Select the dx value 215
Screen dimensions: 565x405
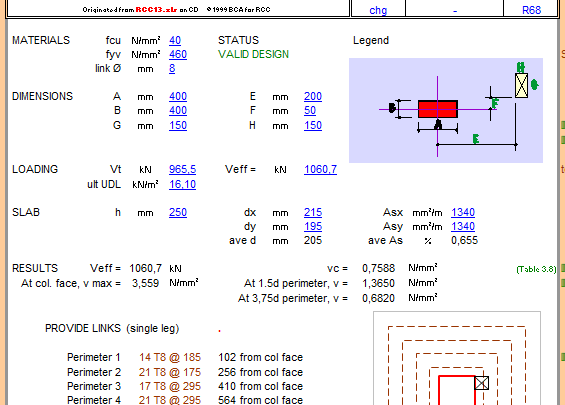(x=313, y=213)
